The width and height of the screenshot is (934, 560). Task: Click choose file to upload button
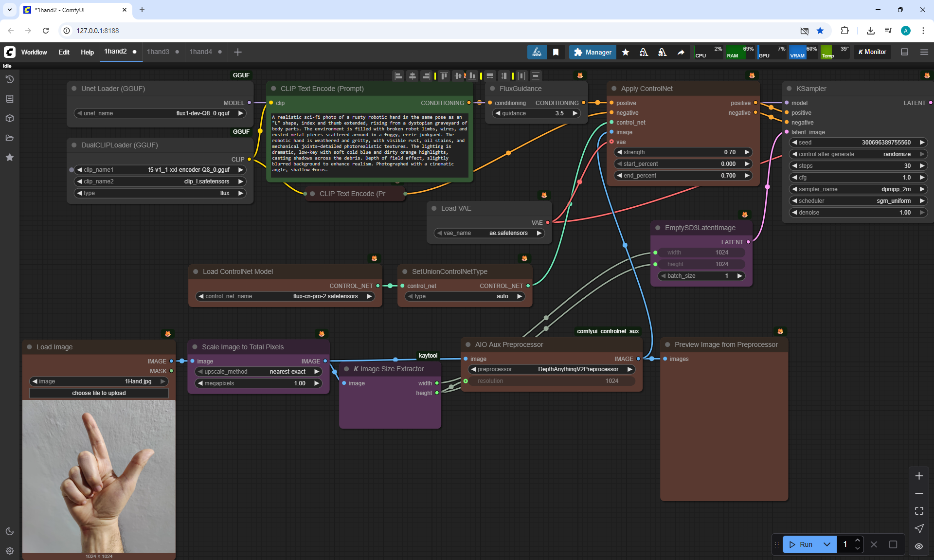[x=99, y=393]
